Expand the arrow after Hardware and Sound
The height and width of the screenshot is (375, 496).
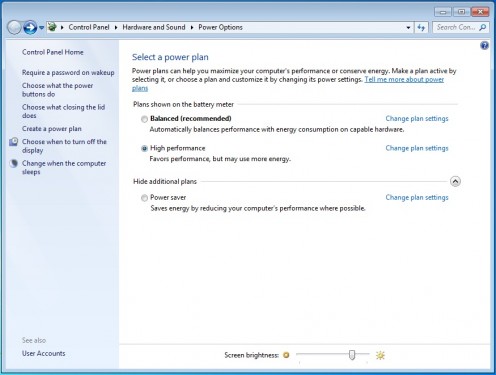[192, 27]
